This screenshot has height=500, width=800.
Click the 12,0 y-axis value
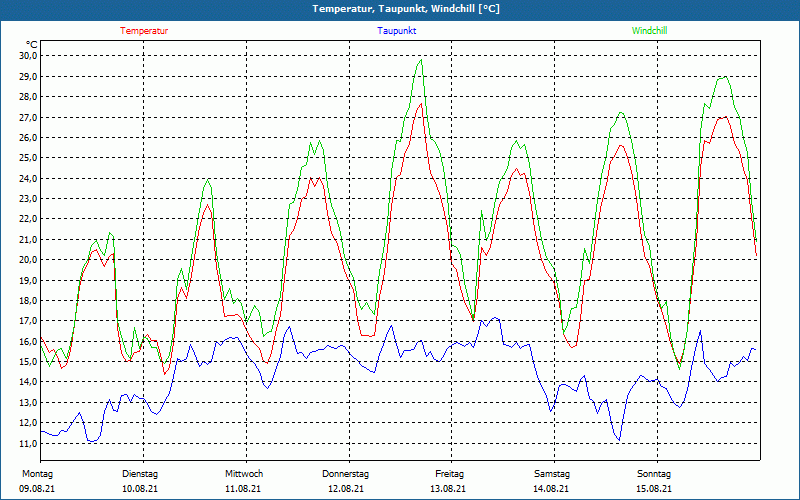[x=29, y=423]
